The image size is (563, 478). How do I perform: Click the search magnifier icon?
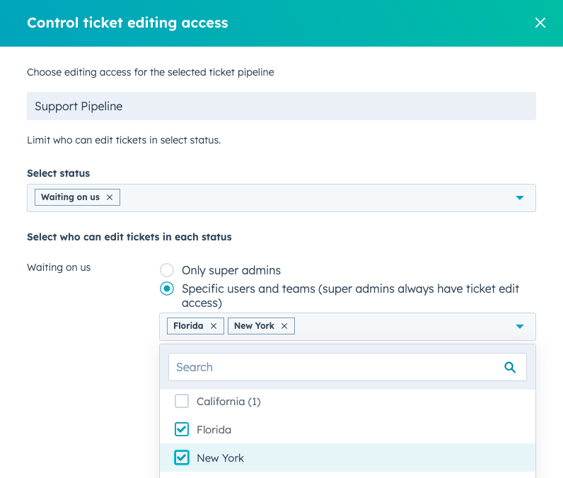(x=510, y=367)
